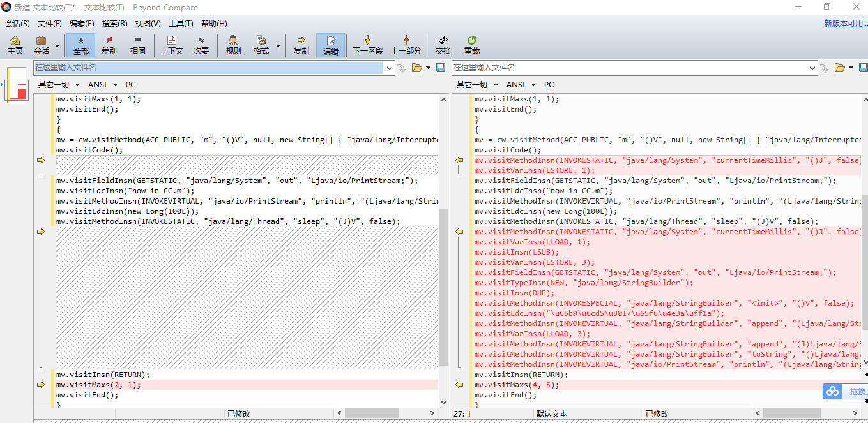Click the 27: 1 cursor position in status bar
Viewport: 868px width, 423px height.
tap(462, 413)
